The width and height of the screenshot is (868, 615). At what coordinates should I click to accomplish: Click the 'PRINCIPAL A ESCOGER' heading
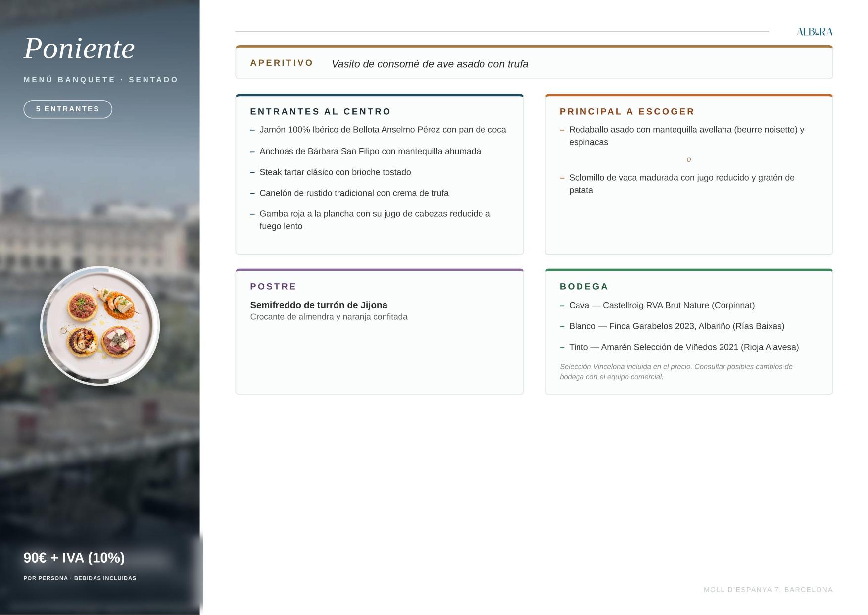(x=627, y=112)
